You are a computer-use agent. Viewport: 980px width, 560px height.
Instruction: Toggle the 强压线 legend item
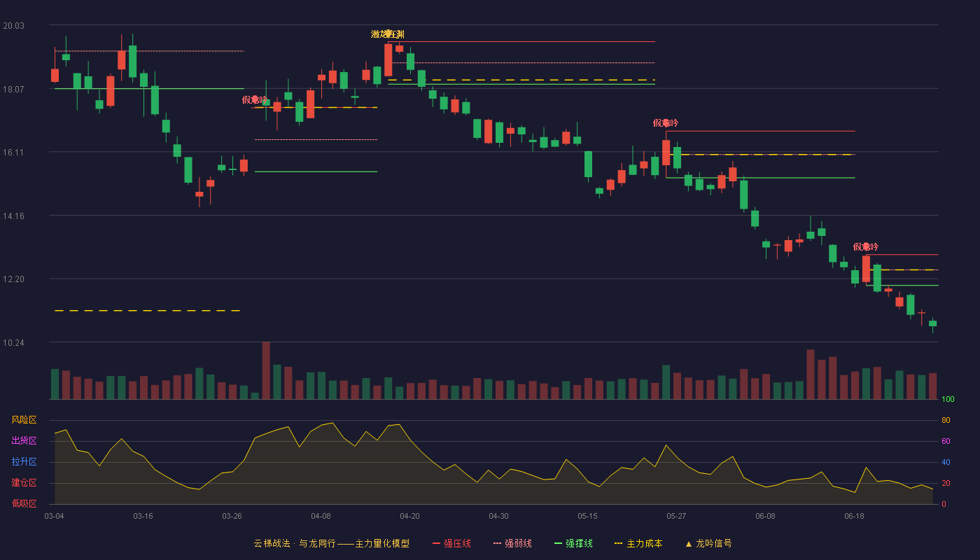(451, 543)
